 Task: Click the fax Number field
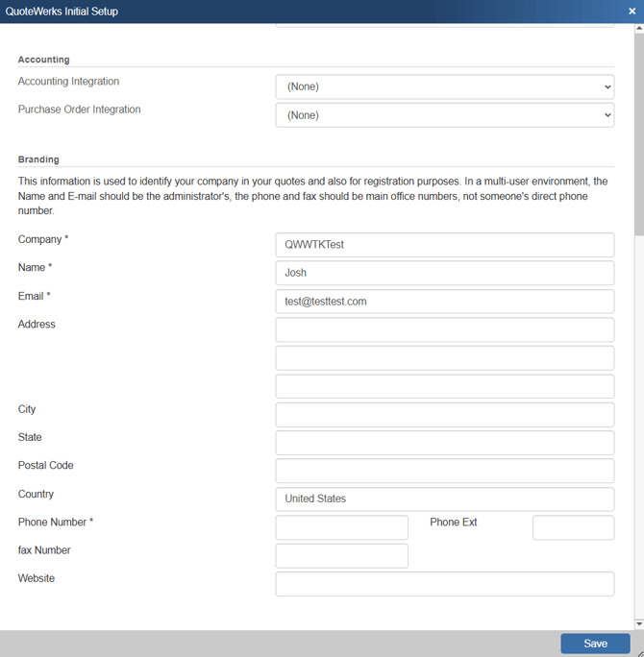(341, 556)
